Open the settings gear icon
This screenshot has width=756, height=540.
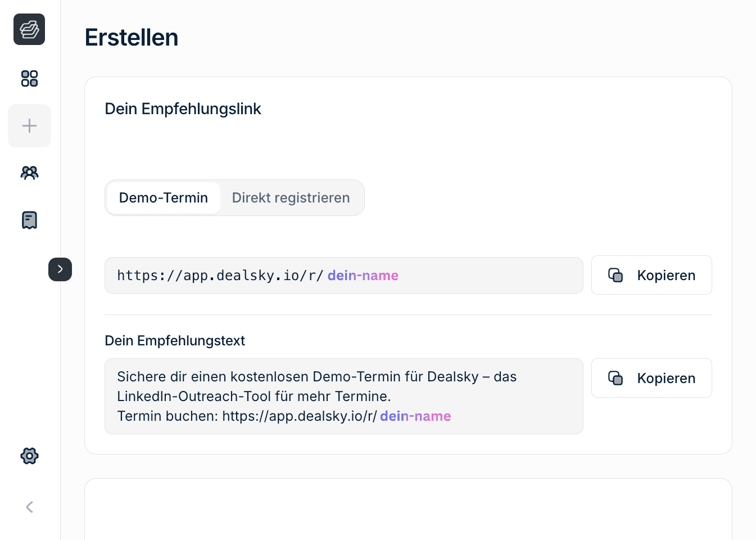point(29,456)
